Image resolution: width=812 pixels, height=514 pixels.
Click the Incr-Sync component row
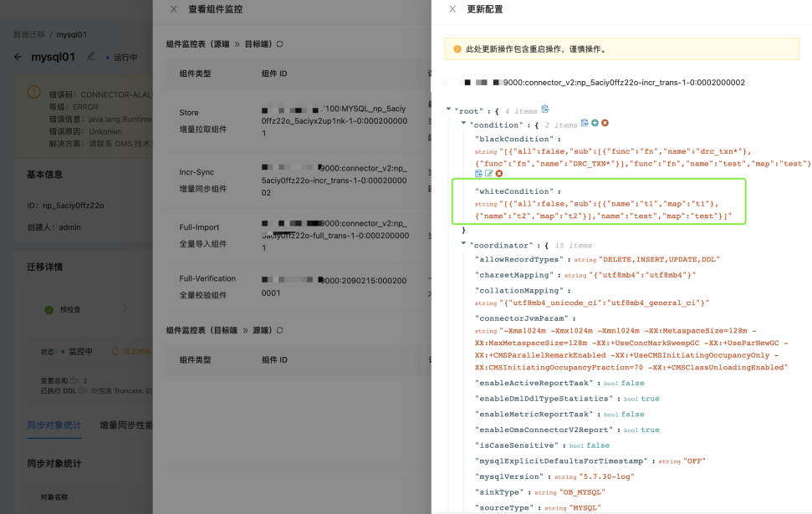[x=299, y=181]
